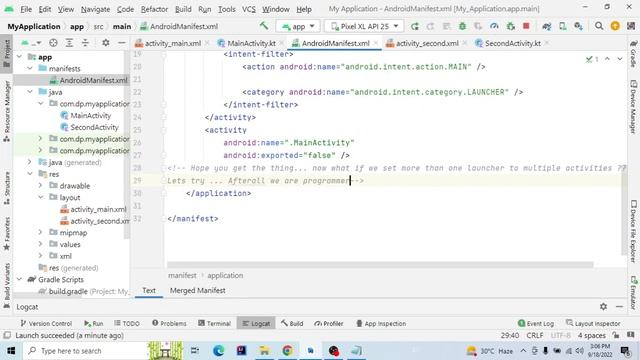Collapse the app module tree node
Viewport: 640px width, 360px height.
(19, 57)
